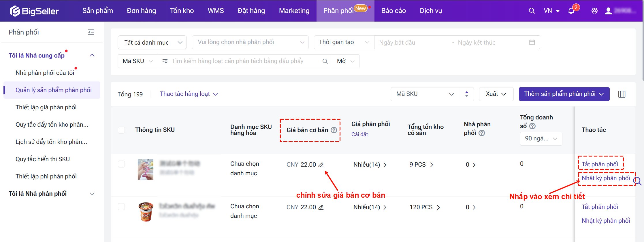The width and height of the screenshot is (644, 242).
Task: Open Quy tắc hiển thị SKU
Action: coord(43,159)
